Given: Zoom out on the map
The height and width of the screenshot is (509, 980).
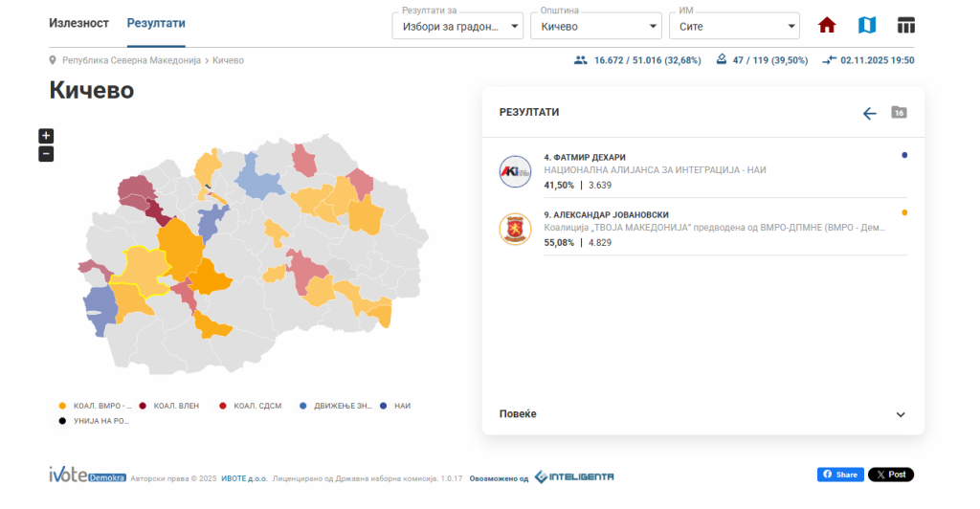Looking at the screenshot, I should pyautogui.click(x=46, y=154).
